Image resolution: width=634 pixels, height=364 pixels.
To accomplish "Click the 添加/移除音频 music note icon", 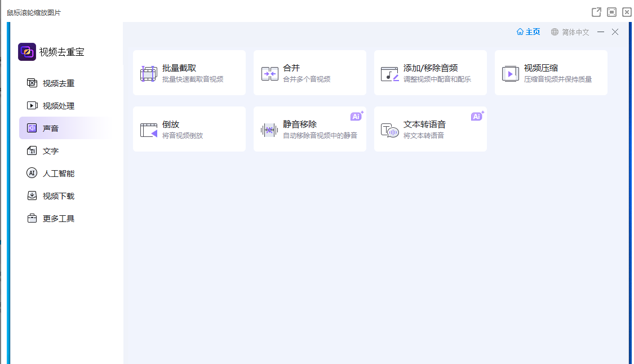I will [389, 73].
